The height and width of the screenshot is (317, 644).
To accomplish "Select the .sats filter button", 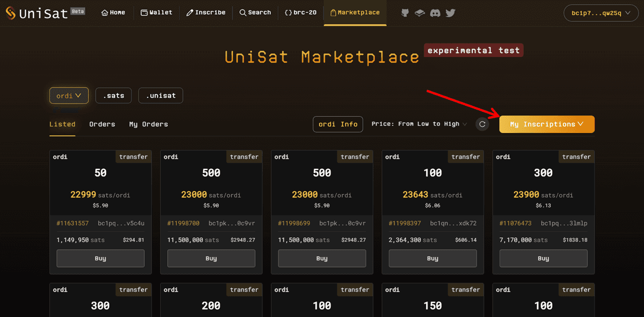I will [113, 96].
